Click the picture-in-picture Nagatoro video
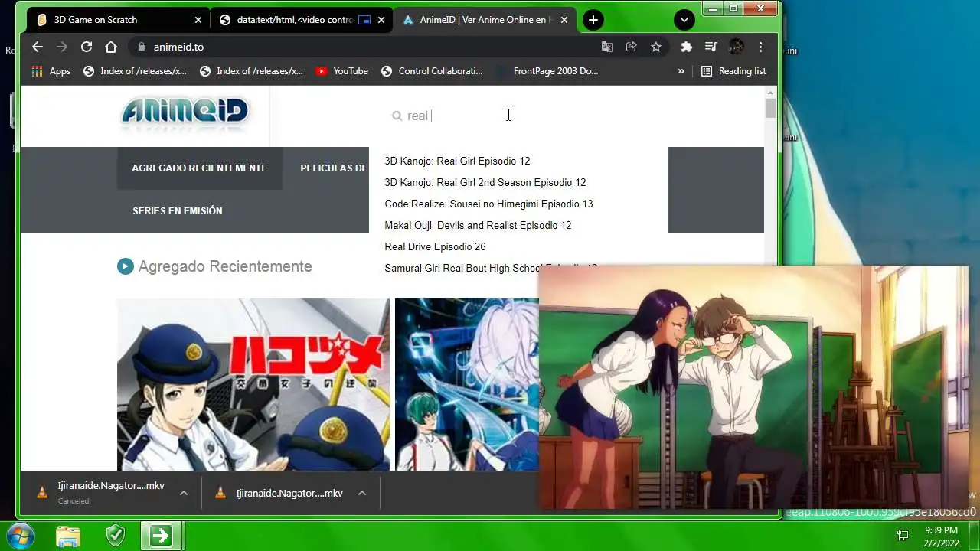This screenshot has height=551, width=980. coord(754,388)
